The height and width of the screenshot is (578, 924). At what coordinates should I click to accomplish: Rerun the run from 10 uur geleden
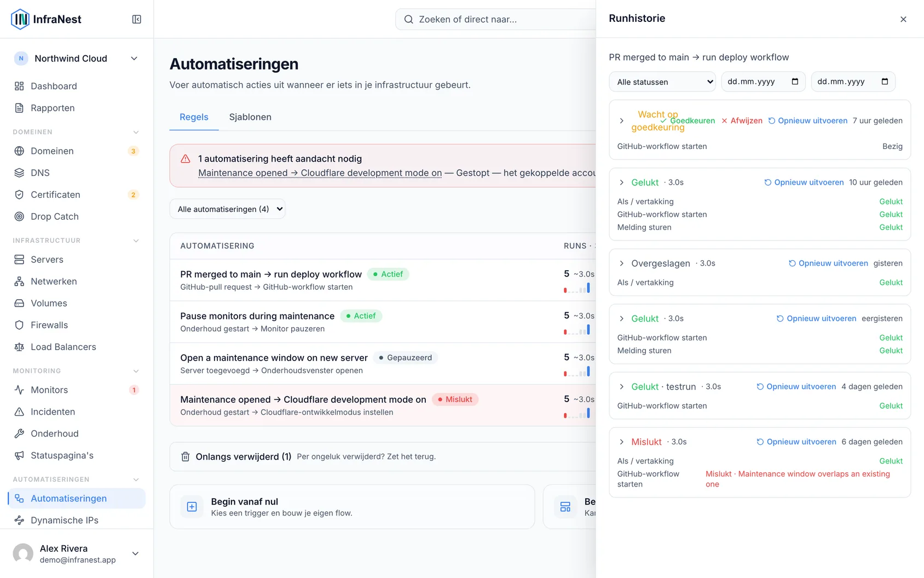[804, 182]
